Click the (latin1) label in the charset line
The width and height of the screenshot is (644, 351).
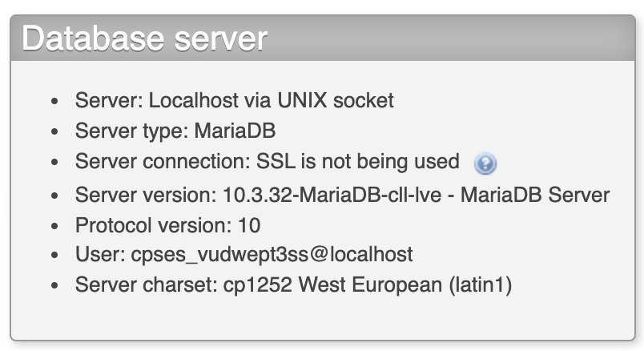(481, 284)
